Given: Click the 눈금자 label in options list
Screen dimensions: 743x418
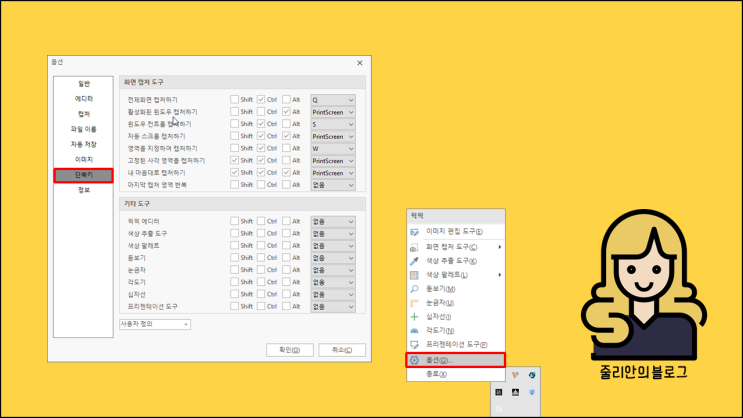Looking at the screenshot, I should [x=136, y=270].
